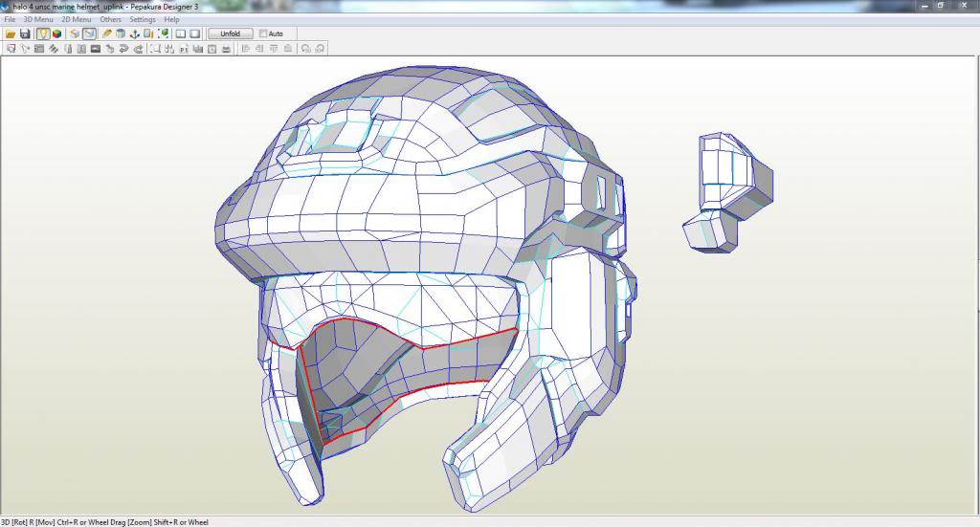The width and height of the screenshot is (980, 527).
Task: Click the split two-pane window layout icon
Action: coord(180,33)
